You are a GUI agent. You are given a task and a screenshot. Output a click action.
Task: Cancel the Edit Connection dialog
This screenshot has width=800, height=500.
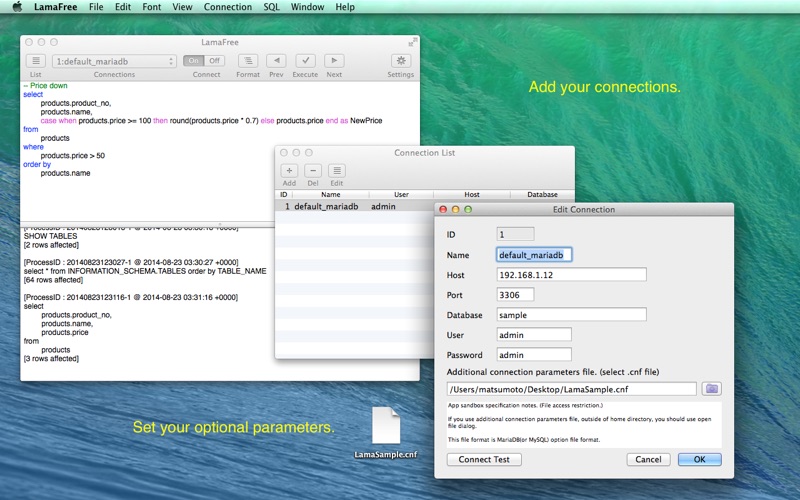(648, 459)
